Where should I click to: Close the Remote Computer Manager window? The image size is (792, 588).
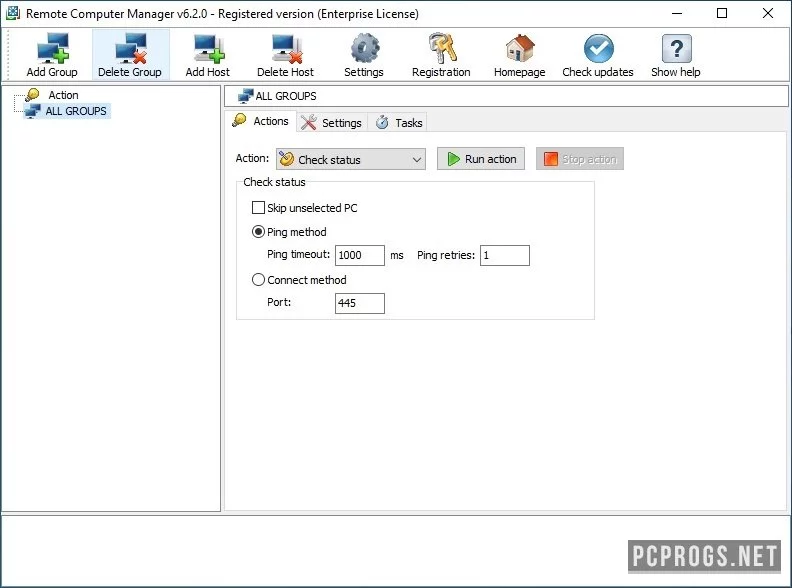(768, 13)
